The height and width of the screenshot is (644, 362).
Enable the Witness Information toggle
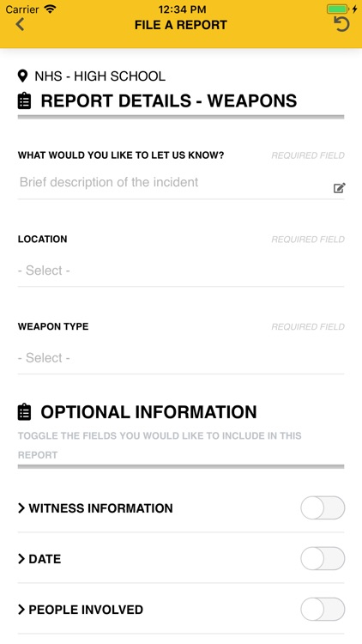point(323,508)
